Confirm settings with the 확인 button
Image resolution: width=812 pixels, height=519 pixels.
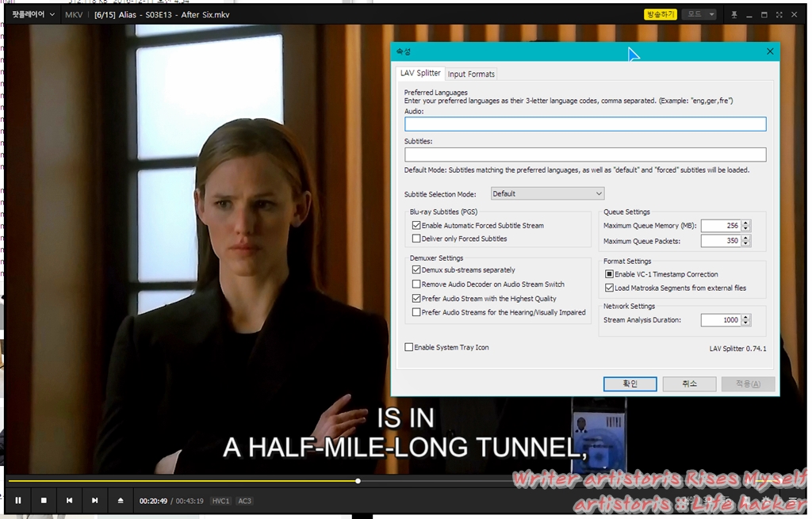630,384
